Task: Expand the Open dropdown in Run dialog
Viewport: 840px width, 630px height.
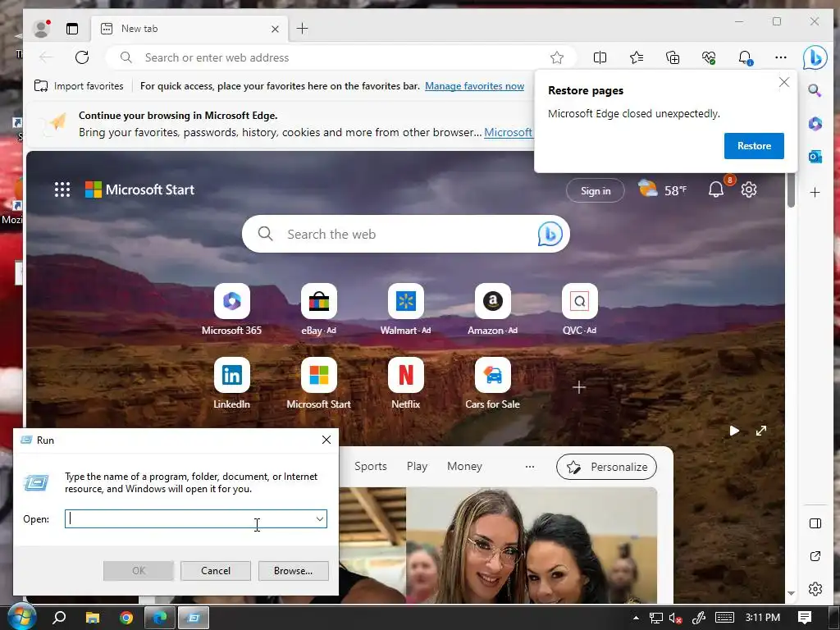Action: (x=320, y=518)
